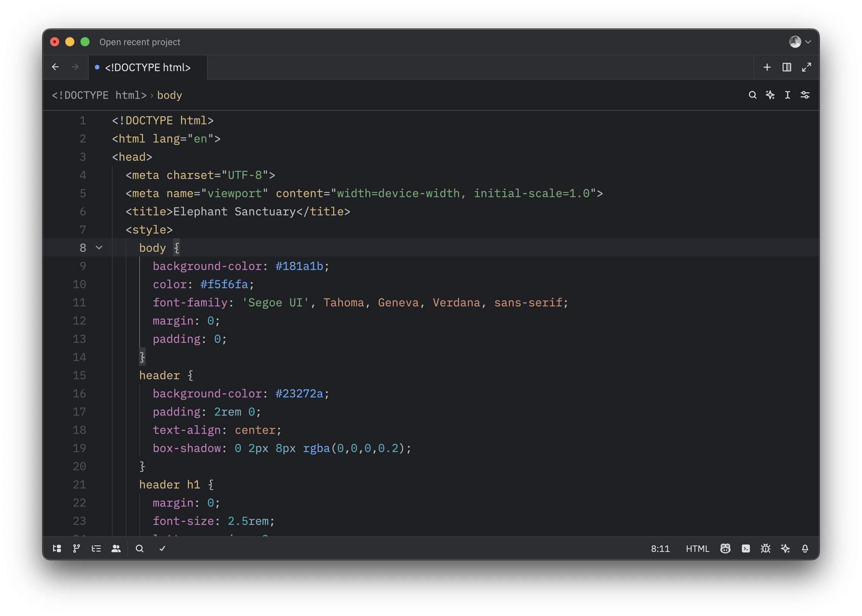Click the <head> tag on line 3
Screen dimensions: 862x616
(x=132, y=157)
